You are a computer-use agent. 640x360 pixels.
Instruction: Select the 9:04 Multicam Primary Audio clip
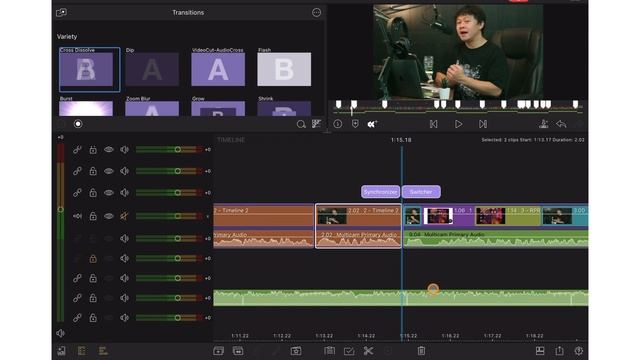click(496, 239)
